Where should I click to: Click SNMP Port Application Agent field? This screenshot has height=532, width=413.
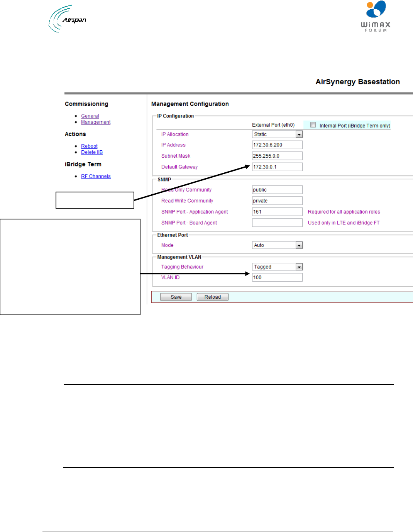tap(277, 212)
